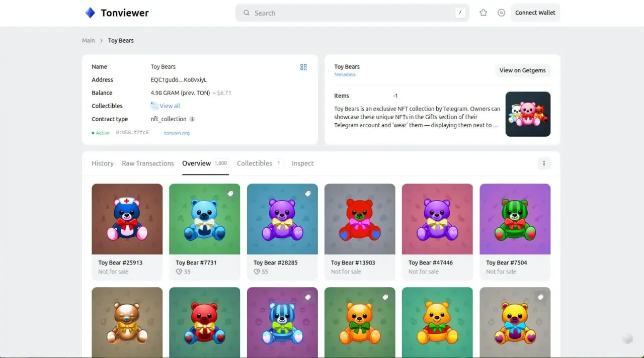
Task: Select the Overview tab
Action: tap(205, 163)
